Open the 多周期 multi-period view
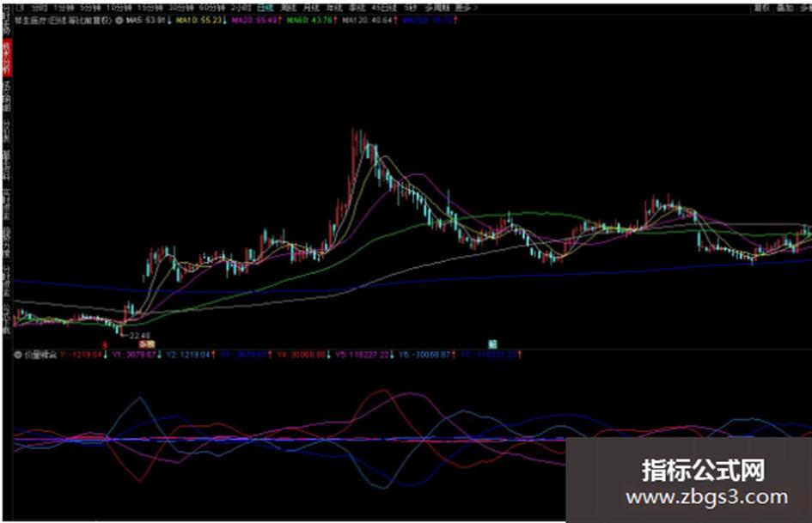This screenshot has height=523, width=812. click(x=436, y=9)
